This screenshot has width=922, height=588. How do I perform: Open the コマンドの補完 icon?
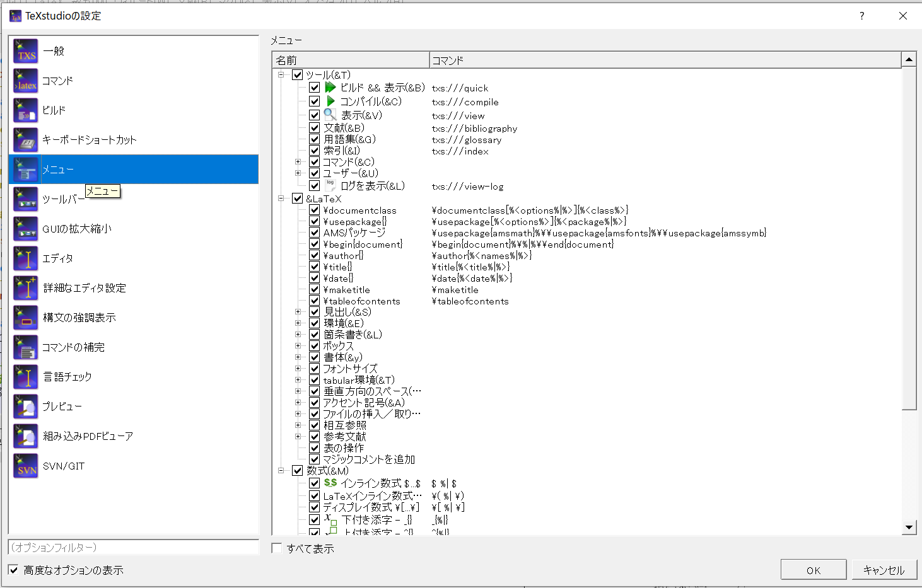click(26, 347)
